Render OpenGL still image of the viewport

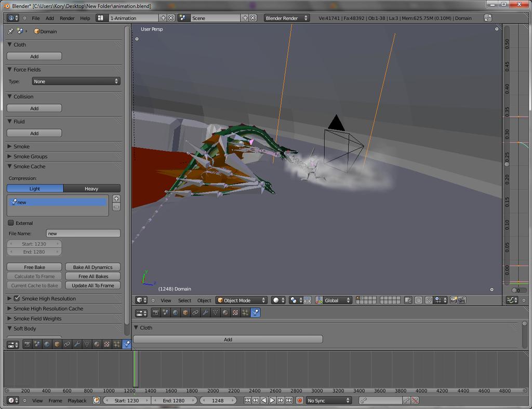pos(454,300)
